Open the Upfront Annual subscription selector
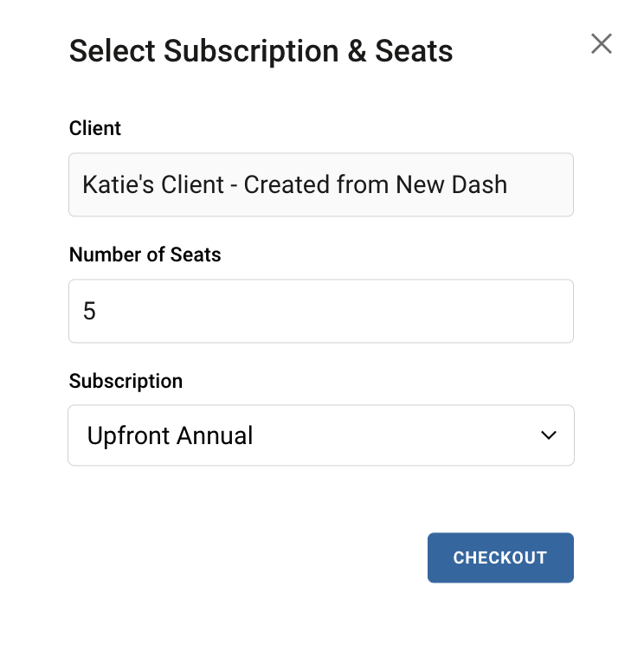This screenshot has height=651, width=644. (x=321, y=435)
